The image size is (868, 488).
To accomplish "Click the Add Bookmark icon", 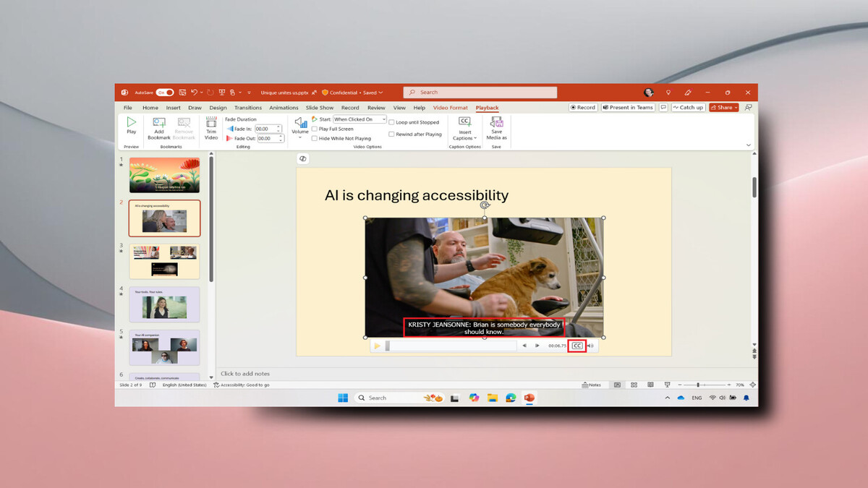I will tap(159, 123).
